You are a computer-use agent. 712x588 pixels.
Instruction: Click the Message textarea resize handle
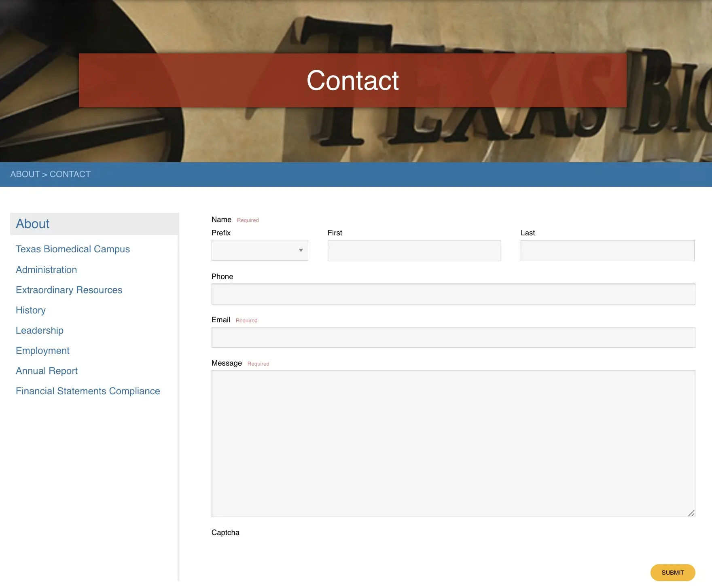pyautogui.click(x=691, y=513)
